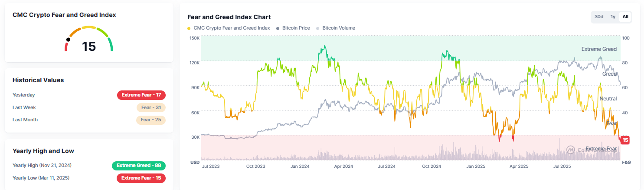The height and width of the screenshot is (190, 644).
Task: Click the large 15 gauge index value
Action: [89, 46]
